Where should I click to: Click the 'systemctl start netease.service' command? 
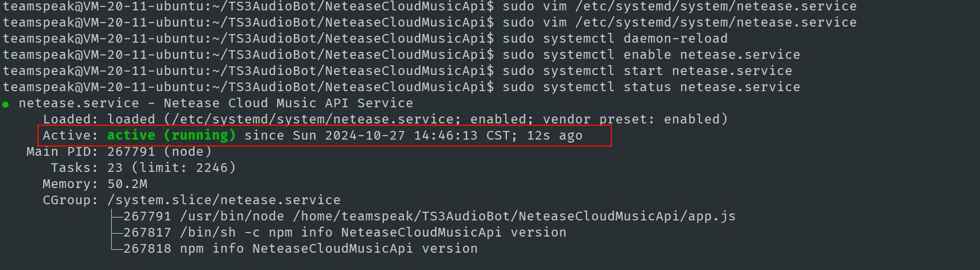pos(667,71)
